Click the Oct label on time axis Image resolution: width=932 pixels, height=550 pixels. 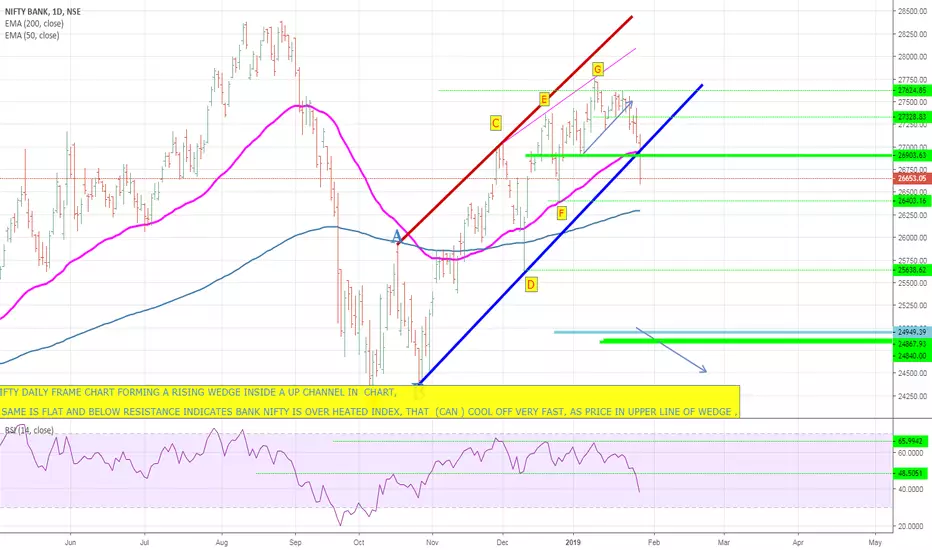click(x=358, y=542)
